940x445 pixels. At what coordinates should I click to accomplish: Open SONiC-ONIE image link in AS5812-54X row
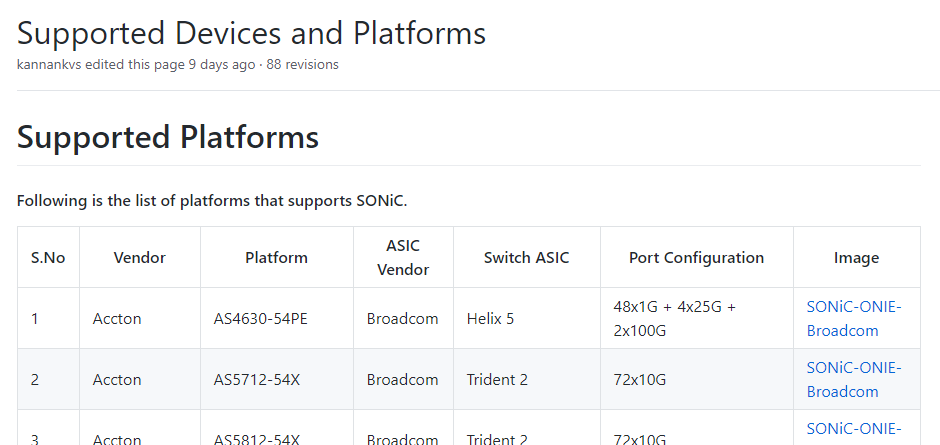[x=854, y=429]
